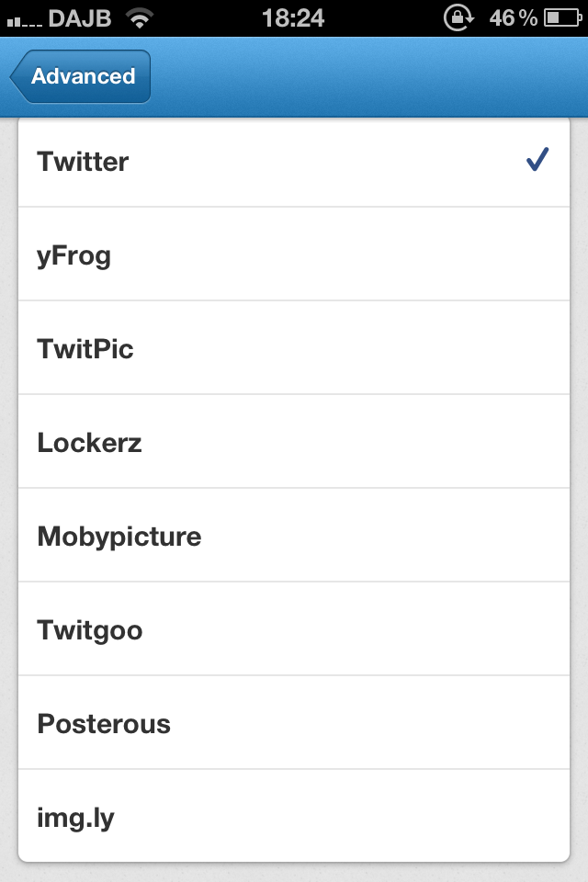Select Twitgoo row
The width and height of the screenshot is (588, 882).
(294, 629)
